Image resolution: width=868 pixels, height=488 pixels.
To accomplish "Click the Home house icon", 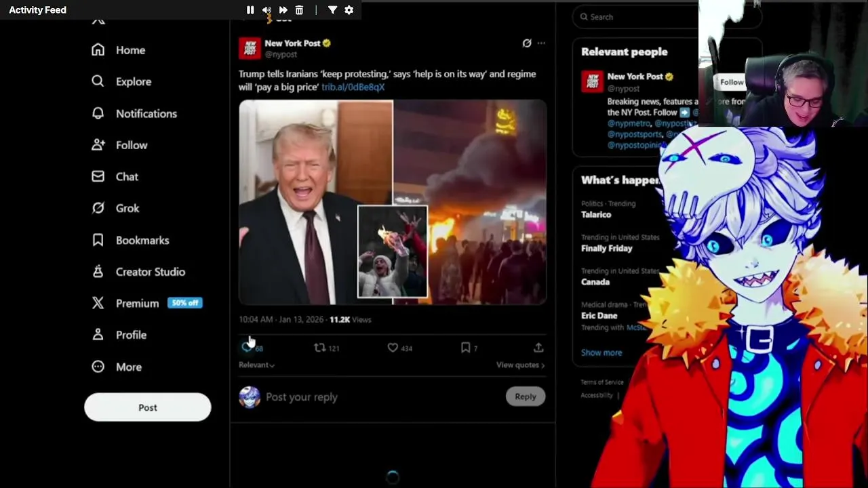I will pos(98,49).
